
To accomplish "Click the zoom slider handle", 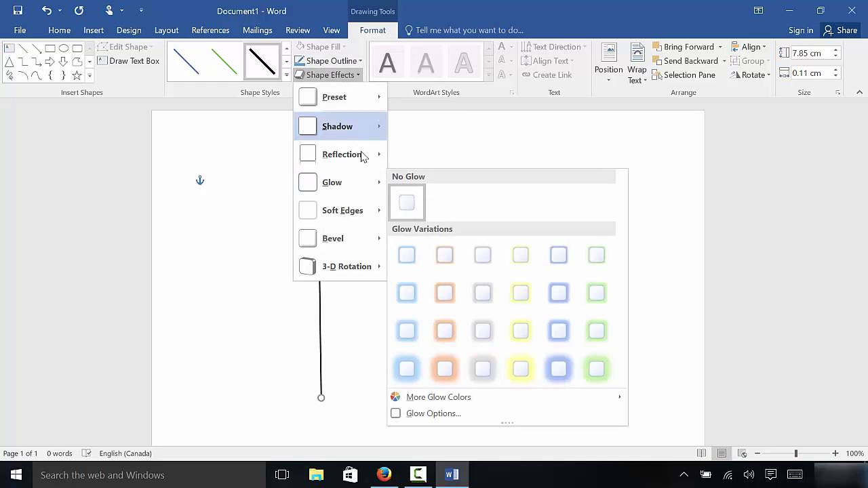I will [796, 453].
